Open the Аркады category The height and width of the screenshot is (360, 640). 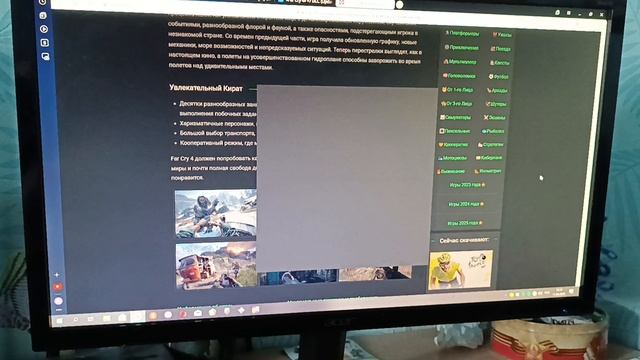(497, 90)
